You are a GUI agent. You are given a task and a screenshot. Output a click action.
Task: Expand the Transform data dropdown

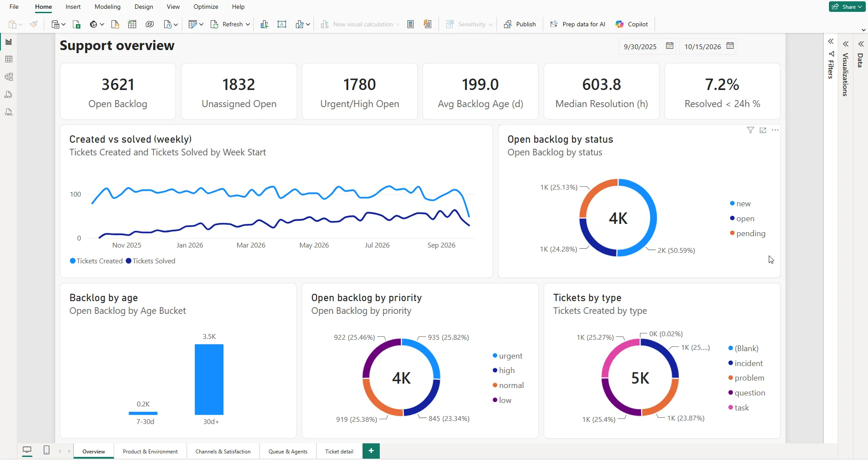(201, 25)
